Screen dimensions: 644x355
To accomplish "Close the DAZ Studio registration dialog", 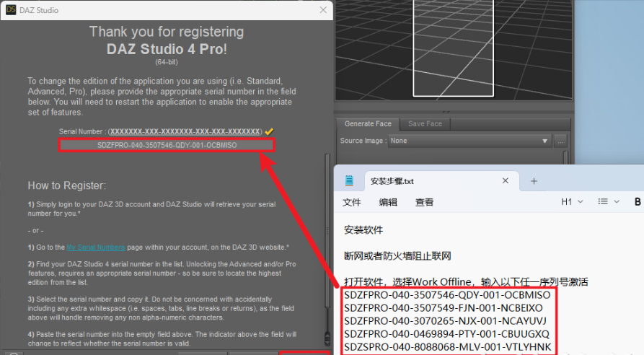I will pyautogui.click(x=323, y=10).
